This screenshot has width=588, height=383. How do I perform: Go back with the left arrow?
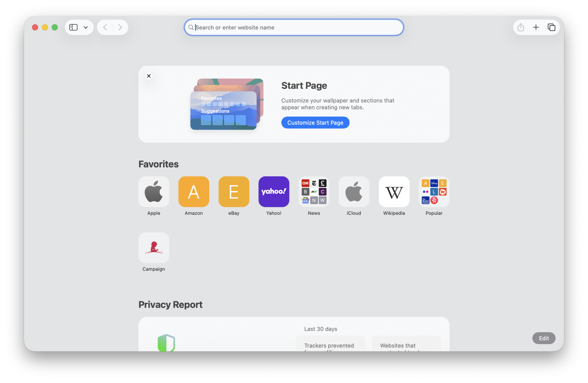click(105, 27)
